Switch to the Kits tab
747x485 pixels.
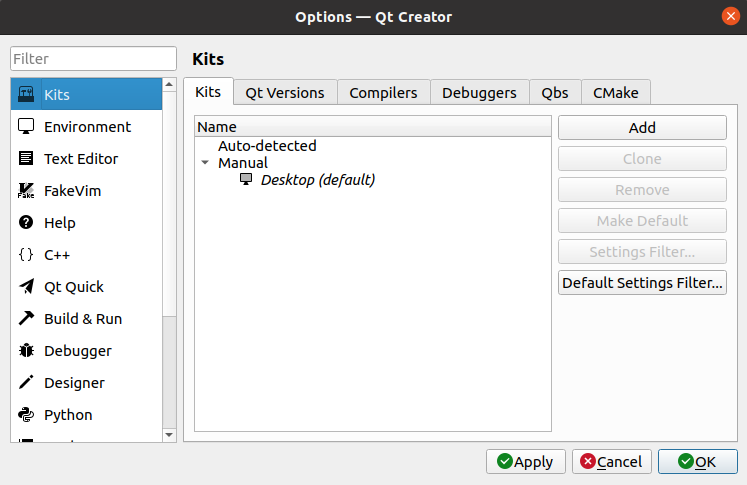pos(208,91)
